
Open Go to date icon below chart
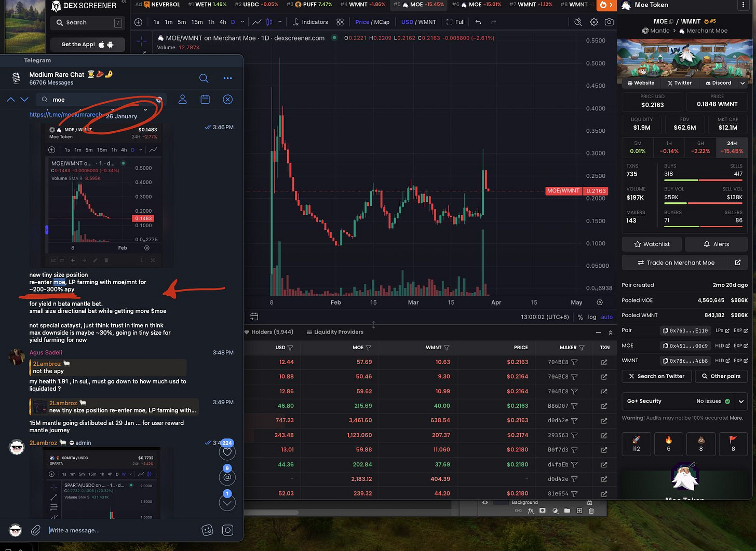(254, 316)
